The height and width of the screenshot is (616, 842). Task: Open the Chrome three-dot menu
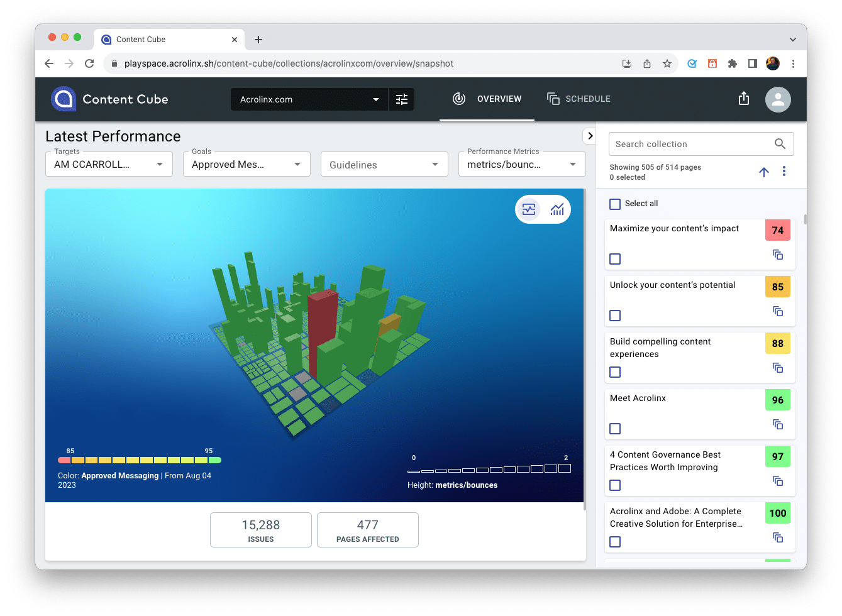793,63
